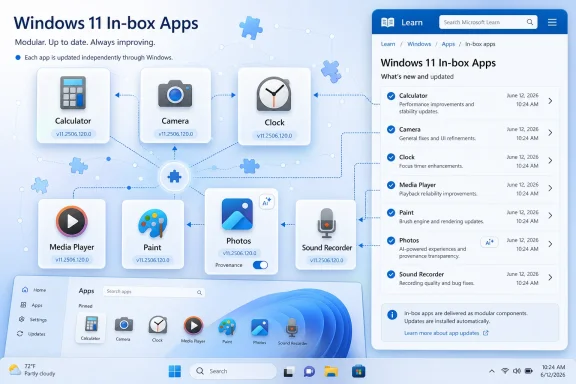Open Settings in the sidebar
The image size is (576, 384).
click(x=33, y=320)
